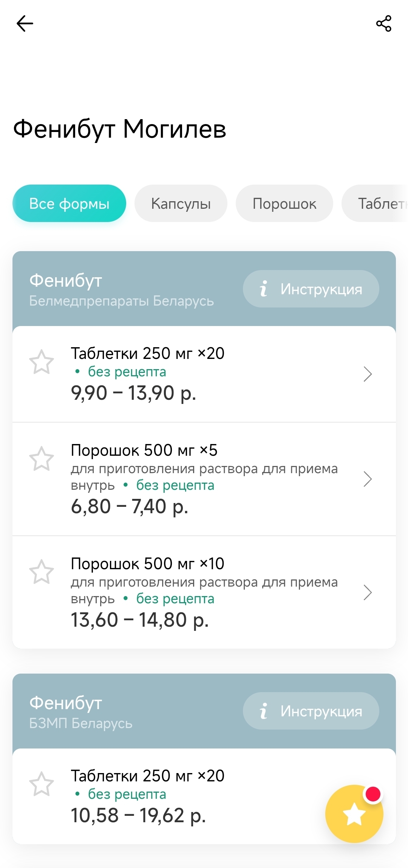Tap the back arrow icon
Screen dimensions: 408x868
click(25, 23)
